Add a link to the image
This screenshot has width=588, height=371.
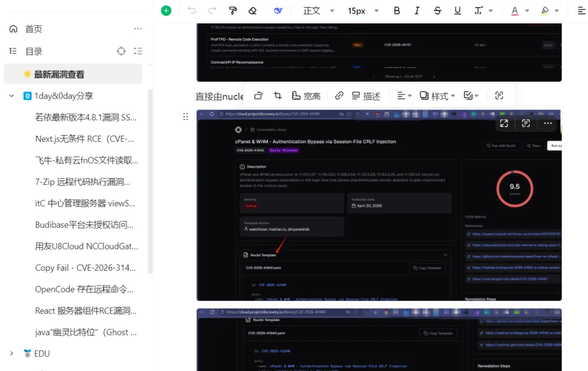[339, 96]
